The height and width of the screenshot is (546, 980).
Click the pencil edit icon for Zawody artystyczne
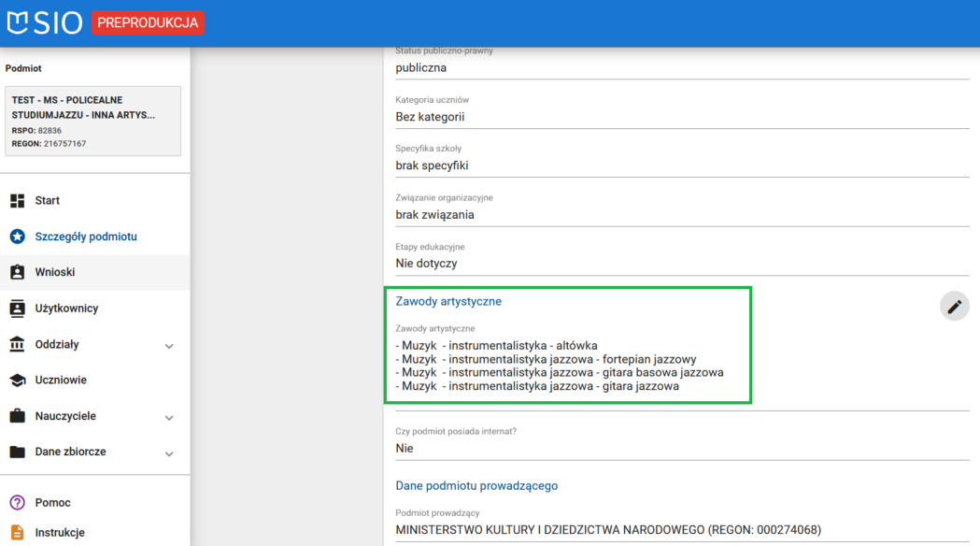tap(954, 306)
